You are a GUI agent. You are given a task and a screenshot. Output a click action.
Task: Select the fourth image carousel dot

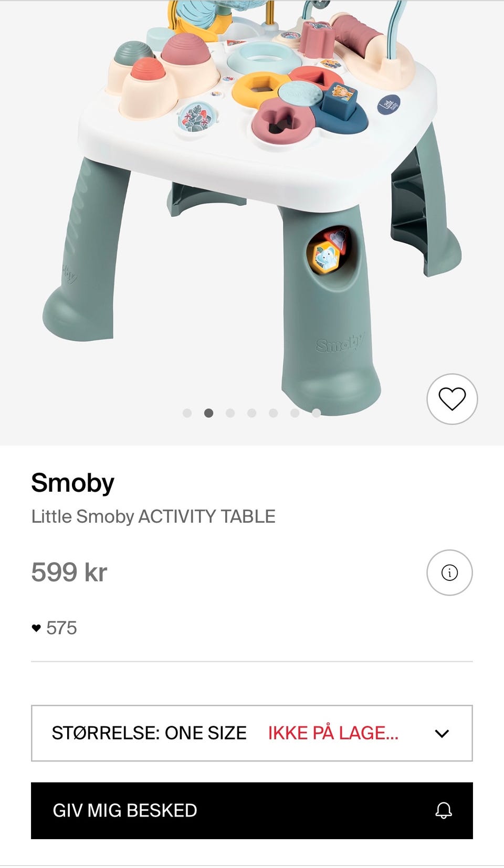[x=251, y=413]
